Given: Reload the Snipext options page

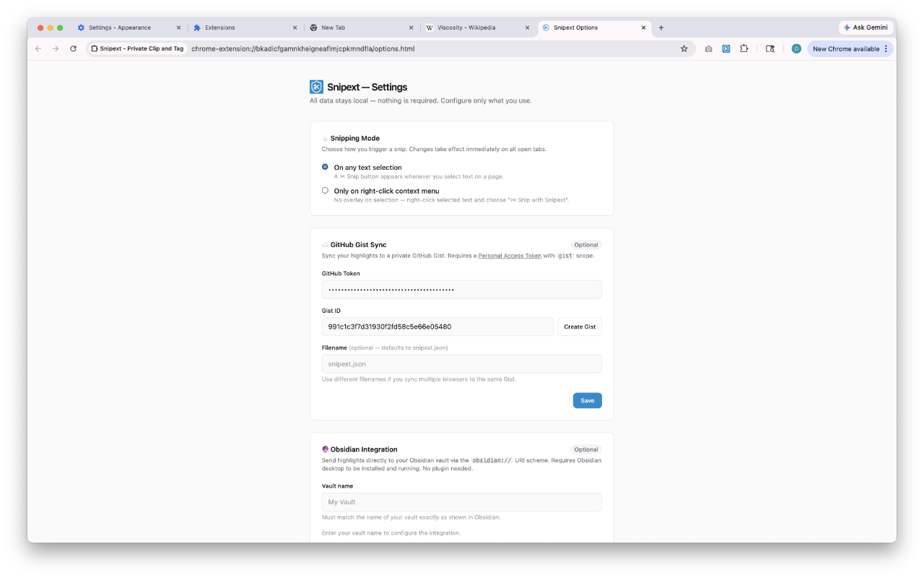Looking at the screenshot, I should point(73,48).
